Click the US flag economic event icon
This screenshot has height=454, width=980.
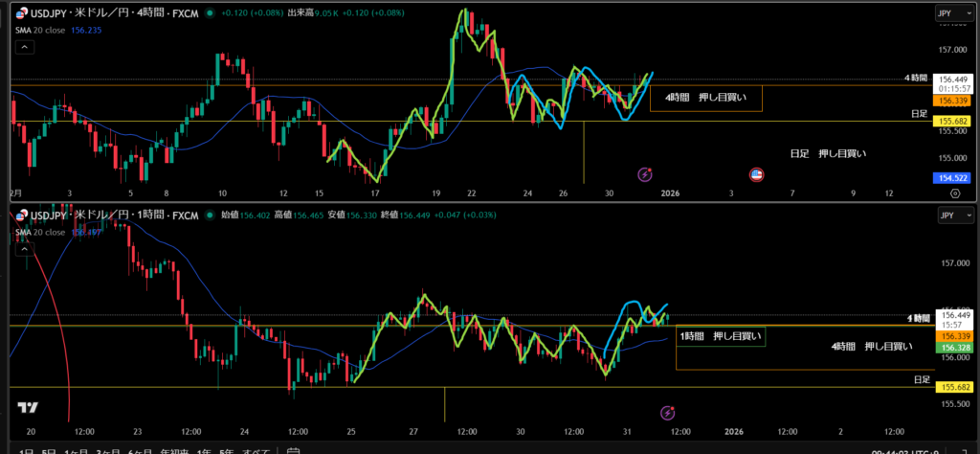755,174
